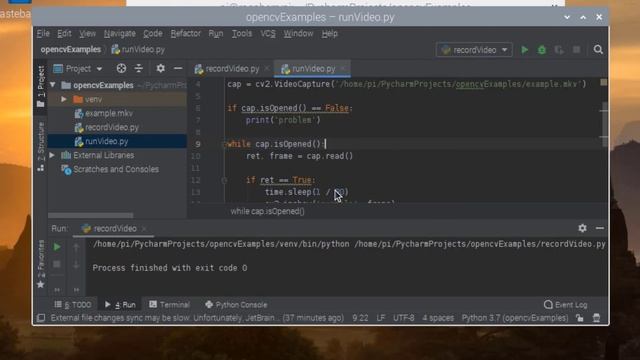Click the Stop square in Run panel
The width and height of the screenshot is (640, 360).
(x=57, y=264)
